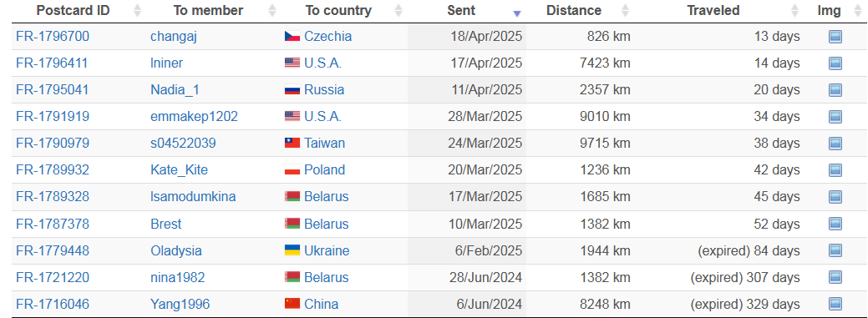This screenshot has height=318, width=868.
Task: Click image icon for nina1982 row
Action: tap(835, 277)
